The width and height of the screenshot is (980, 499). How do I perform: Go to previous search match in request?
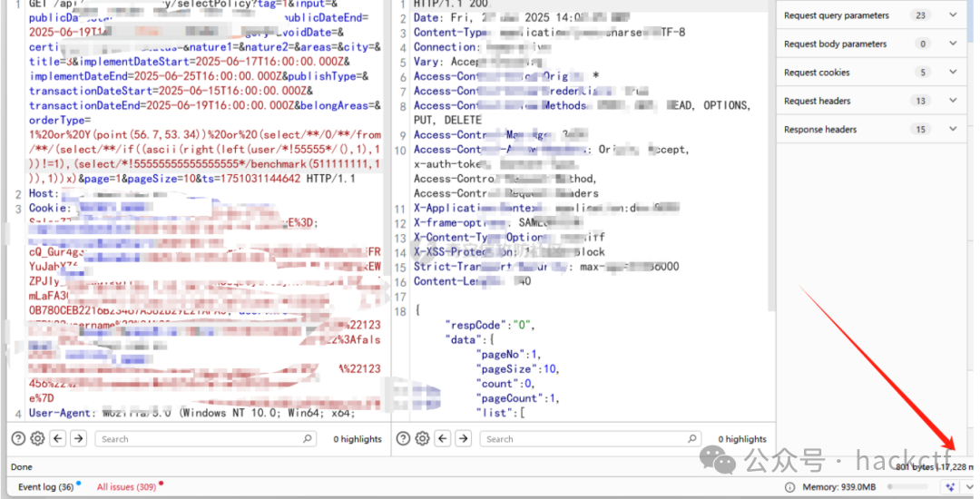[x=58, y=439]
